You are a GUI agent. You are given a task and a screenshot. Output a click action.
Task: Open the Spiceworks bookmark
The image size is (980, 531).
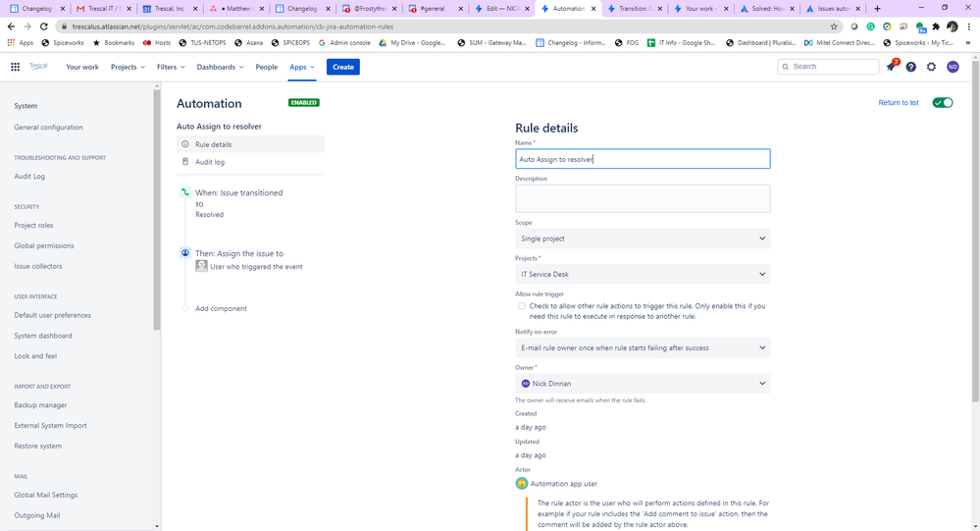(x=63, y=43)
